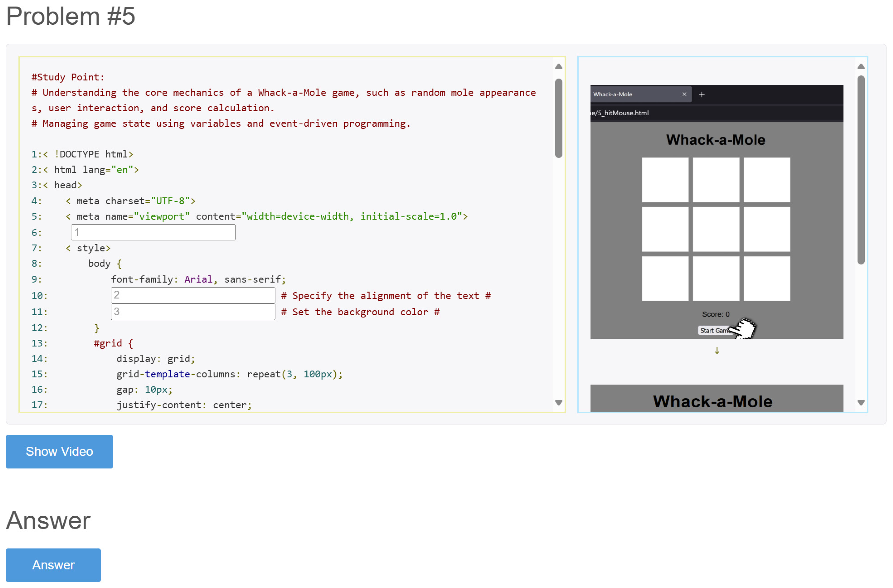This screenshot has width=893, height=588.
Task: Click the down arrow below preview image
Action: [717, 351]
